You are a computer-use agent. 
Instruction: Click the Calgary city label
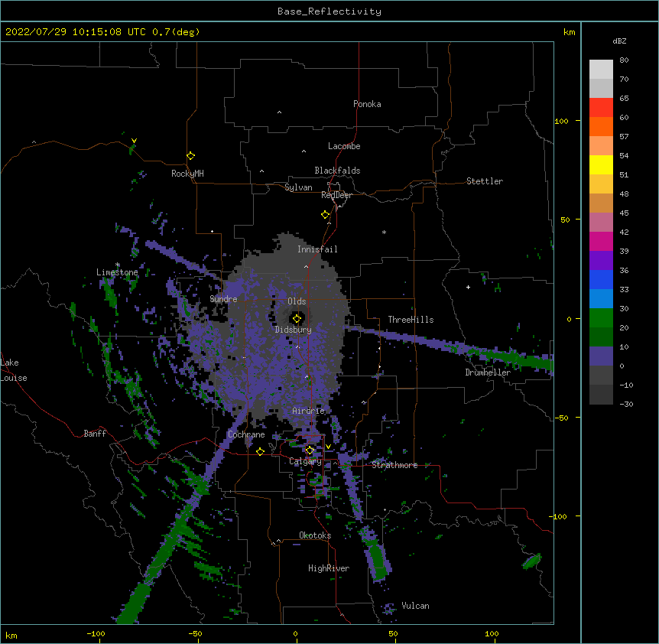click(306, 461)
